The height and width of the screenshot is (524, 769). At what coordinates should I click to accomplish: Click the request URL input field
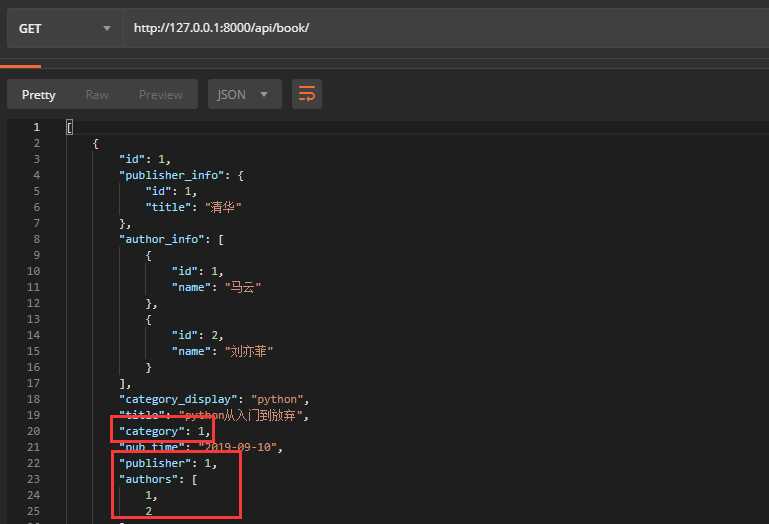coord(447,28)
